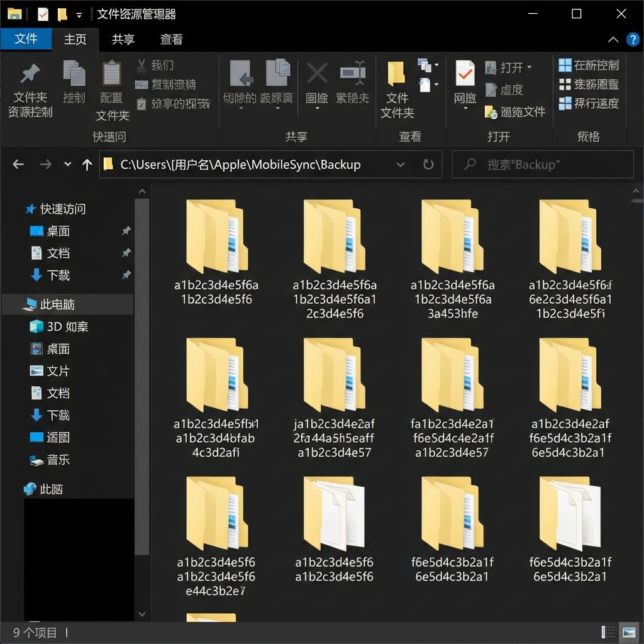Screen dimensions: 644x644
Task: Click the new folder icon in ribbon
Action: [x=396, y=74]
